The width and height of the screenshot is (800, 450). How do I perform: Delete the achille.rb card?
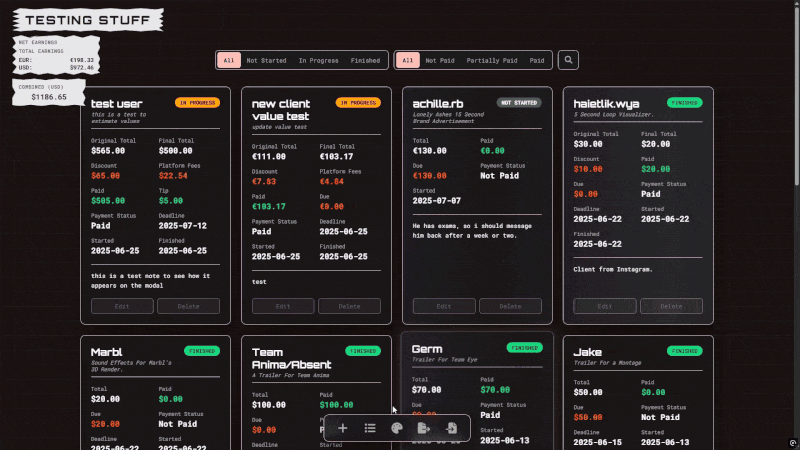510,306
